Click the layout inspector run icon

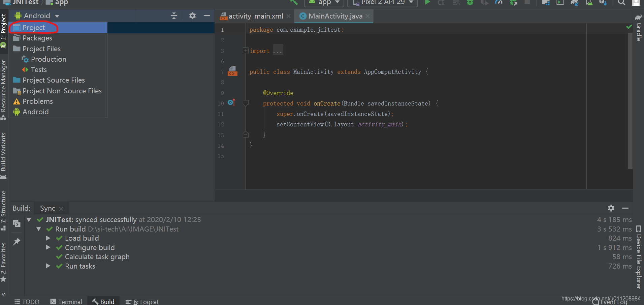coord(560,2)
